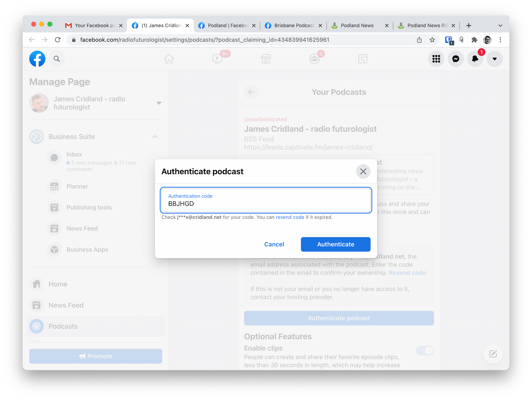The image size is (532, 400).
Task: Click Cancel in the dialog
Action: [274, 244]
